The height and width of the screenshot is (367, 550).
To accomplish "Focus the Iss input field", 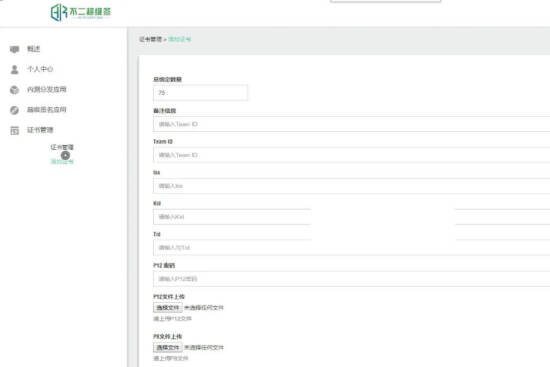I will (x=351, y=186).
